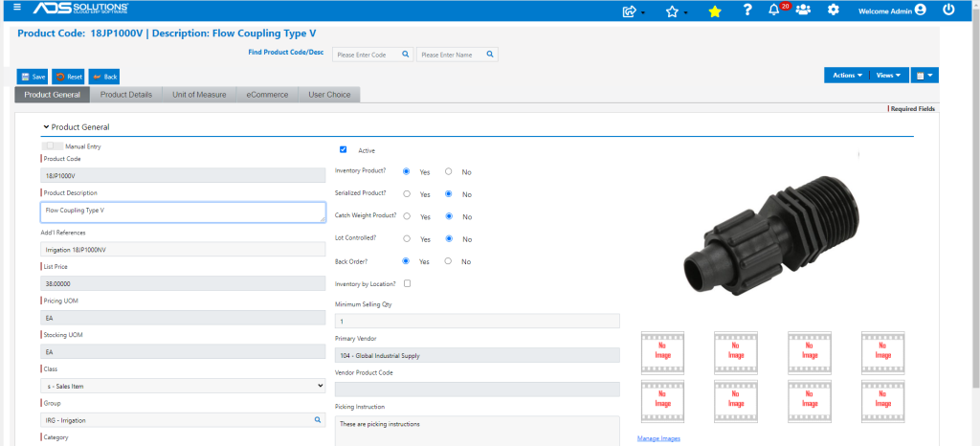This screenshot has height=446, width=980.
Task: Set Catch Weight Product to No
Action: tap(448, 216)
